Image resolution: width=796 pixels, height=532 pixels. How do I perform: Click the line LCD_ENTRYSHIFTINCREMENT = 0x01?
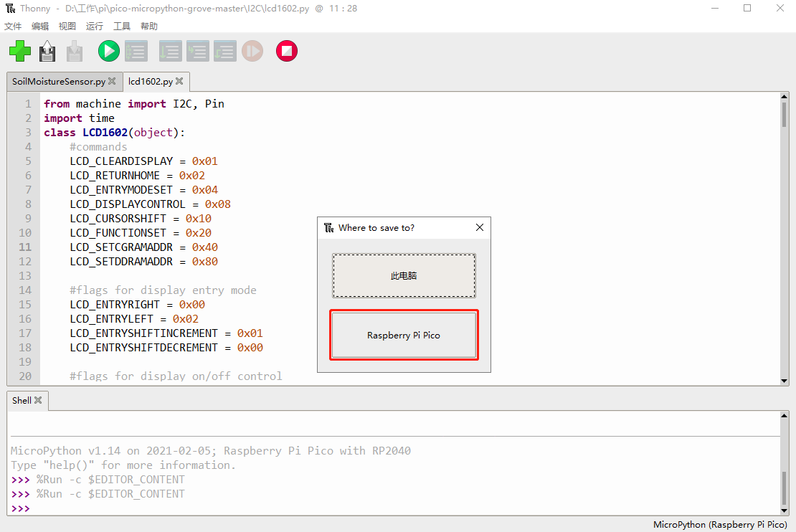[166, 333]
